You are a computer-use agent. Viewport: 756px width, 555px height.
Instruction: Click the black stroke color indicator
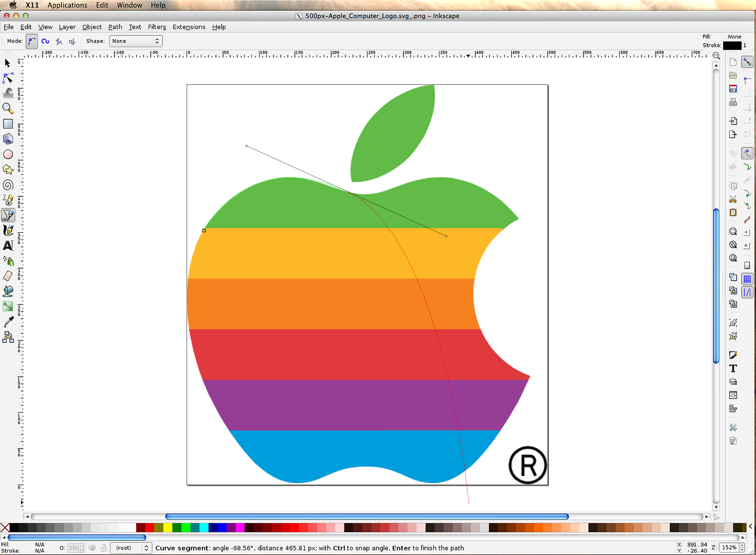point(732,45)
